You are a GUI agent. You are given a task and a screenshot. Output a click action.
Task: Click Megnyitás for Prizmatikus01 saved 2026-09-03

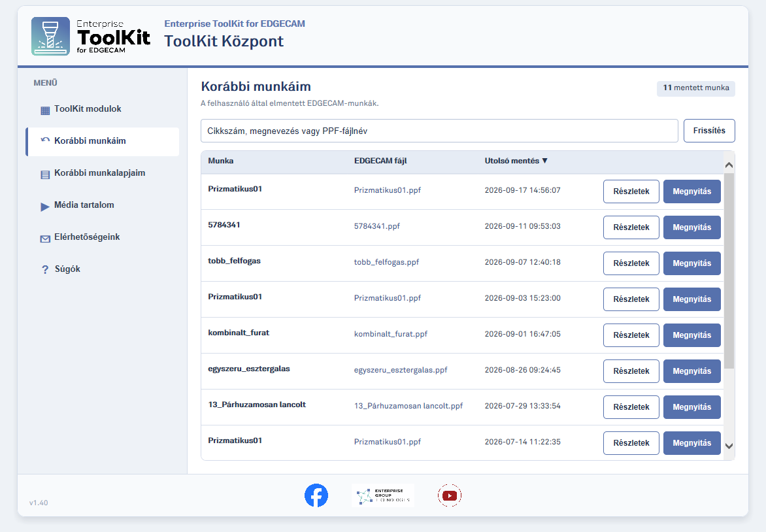click(x=691, y=299)
